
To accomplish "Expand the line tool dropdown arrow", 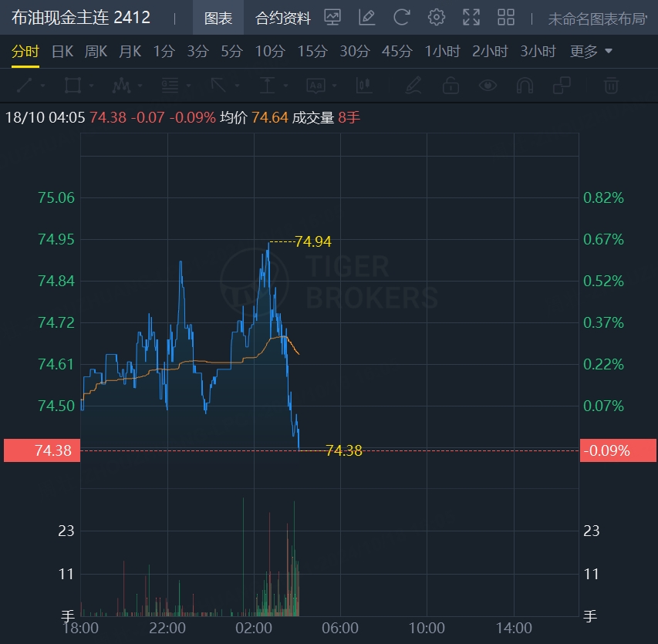I will coord(42,86).
